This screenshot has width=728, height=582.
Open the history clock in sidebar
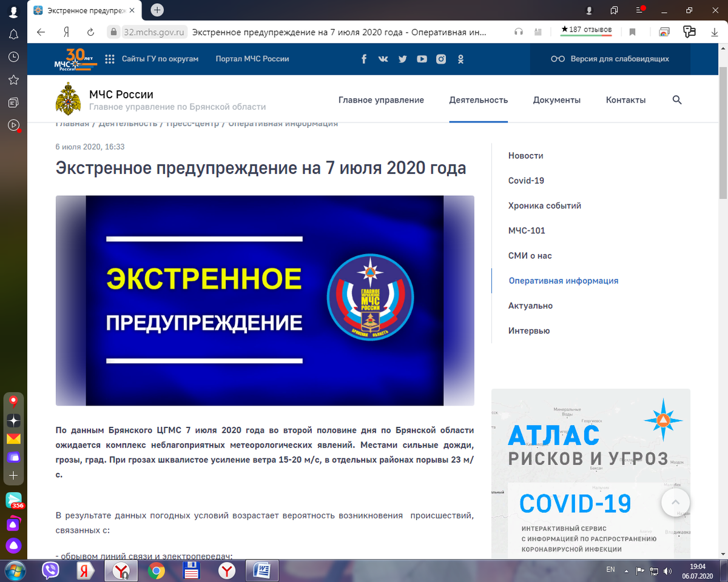(13, 57)
